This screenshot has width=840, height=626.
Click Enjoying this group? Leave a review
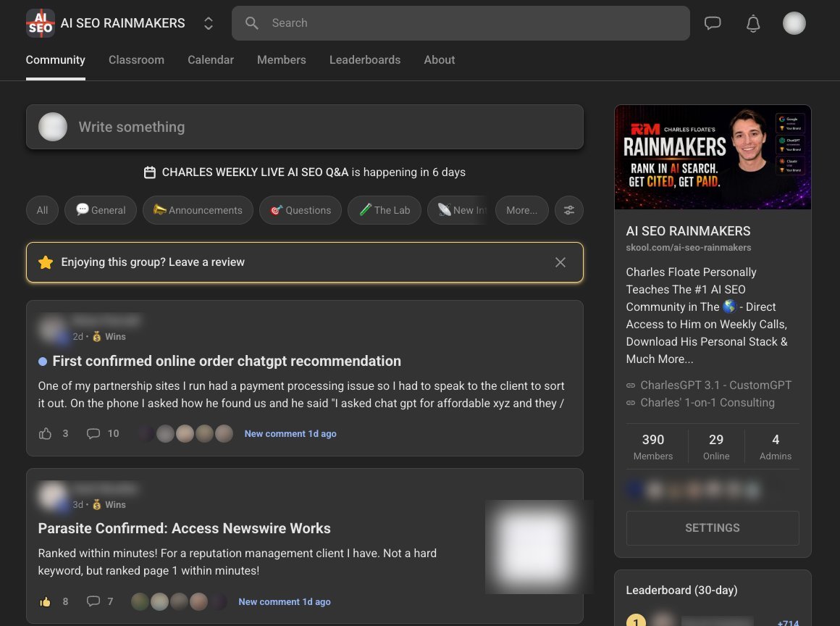point(153,262)
